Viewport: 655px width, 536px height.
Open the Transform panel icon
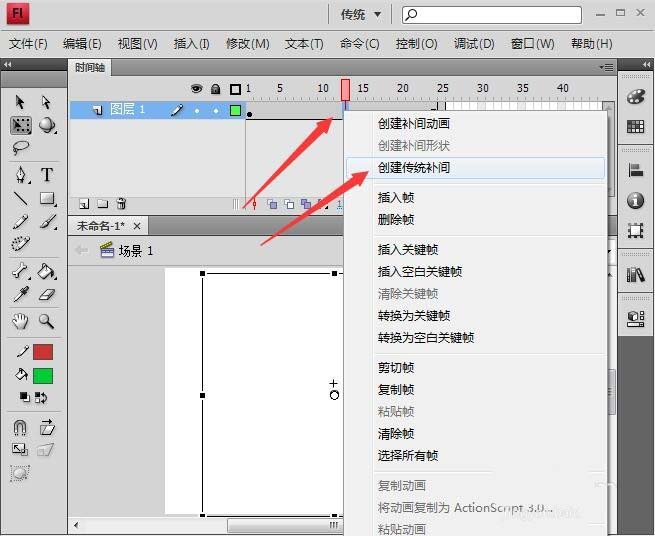635,231
